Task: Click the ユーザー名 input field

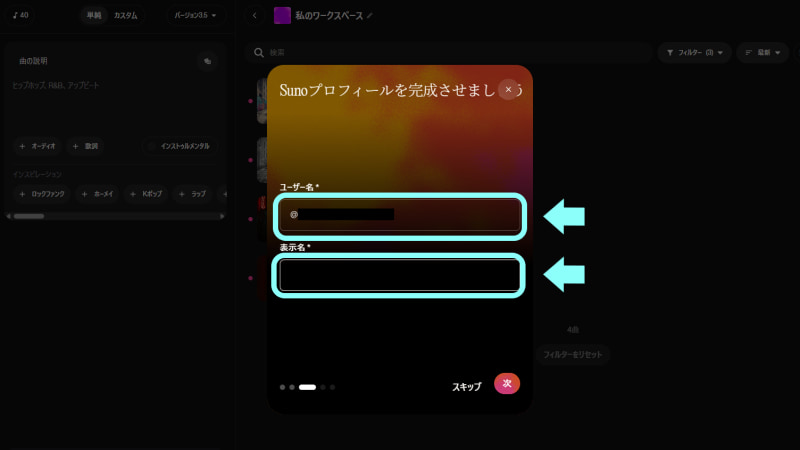Action: click(x=400, y=214)
